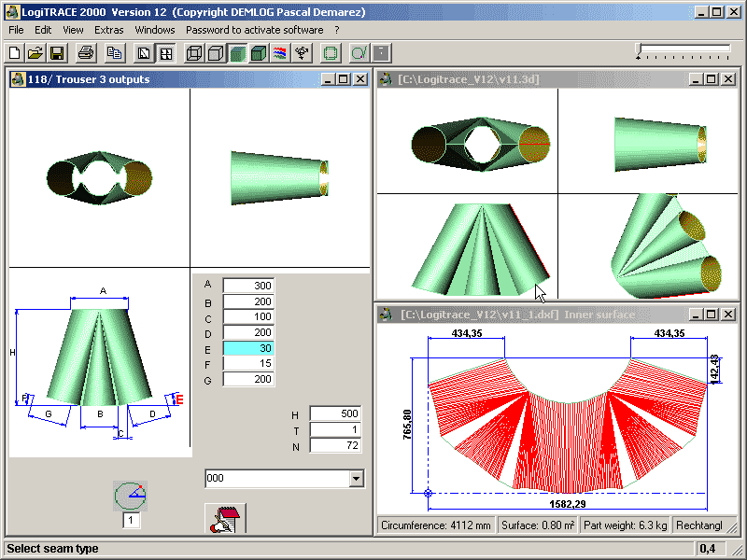747x560 pixels.
Task: Click the F dimension input field
Action: (248, 363)
